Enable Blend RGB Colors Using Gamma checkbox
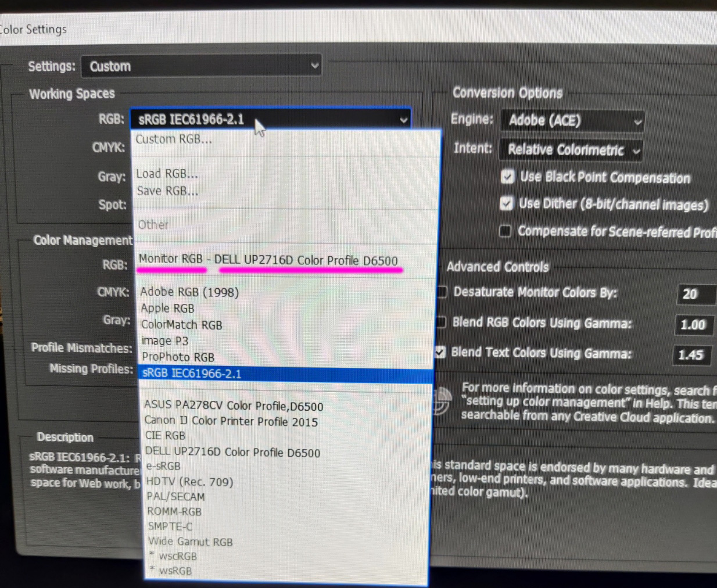Screen dimensions: 717x588 point(441,322)
